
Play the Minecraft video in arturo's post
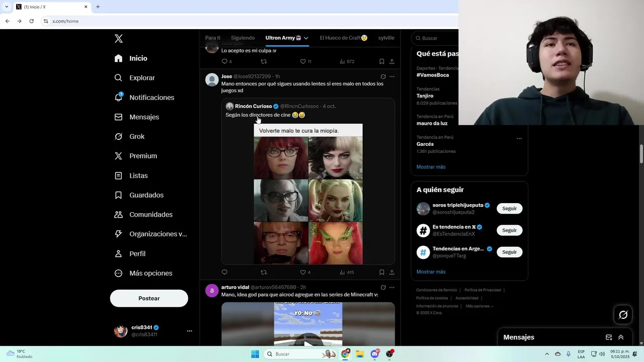(308, 344)
